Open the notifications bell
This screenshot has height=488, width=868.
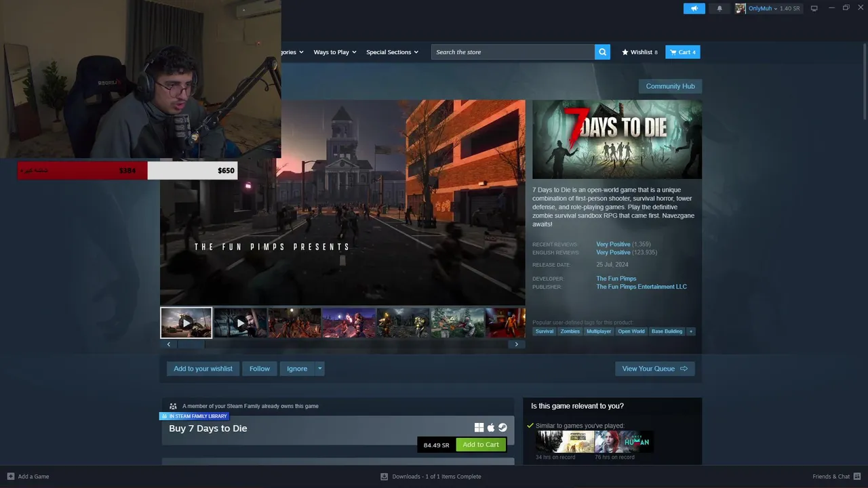pyautogui.click(x=719, y=8)
